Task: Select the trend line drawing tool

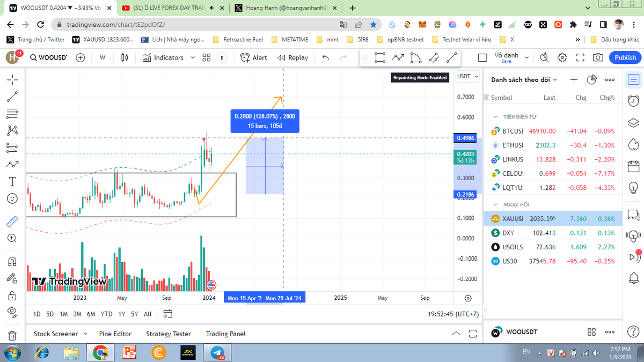Action: [12, 97]
